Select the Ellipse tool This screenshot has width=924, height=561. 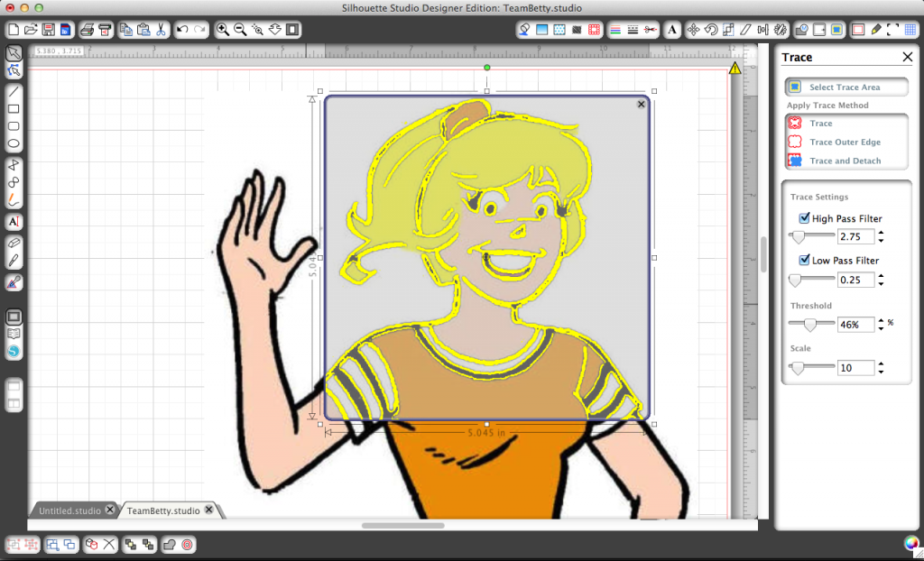click(x=14, y=143)
